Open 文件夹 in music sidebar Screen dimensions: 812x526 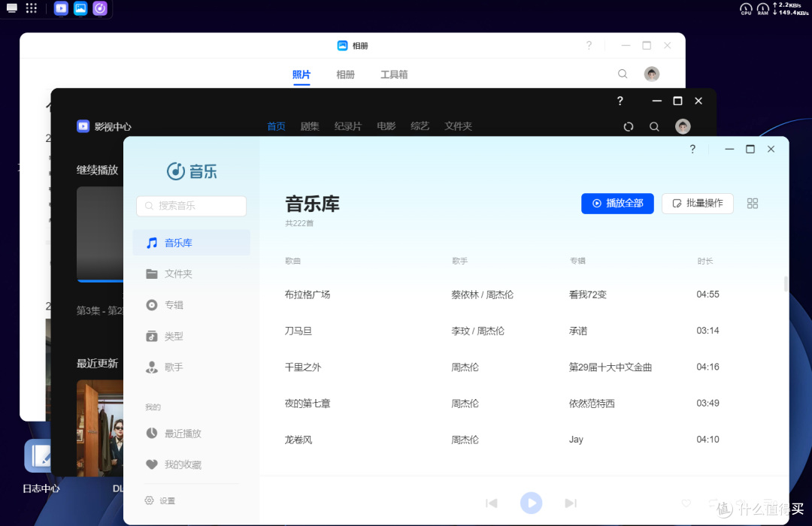[x=191, y=274]
